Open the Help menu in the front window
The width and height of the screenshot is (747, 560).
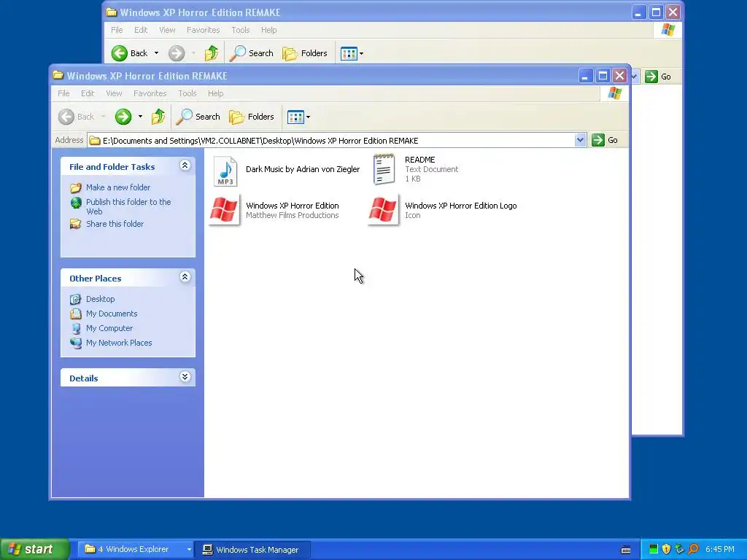(215, 93)
